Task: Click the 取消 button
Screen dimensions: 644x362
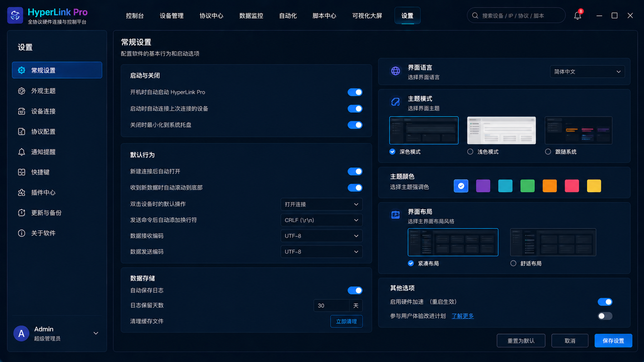Action: point(570,341)
